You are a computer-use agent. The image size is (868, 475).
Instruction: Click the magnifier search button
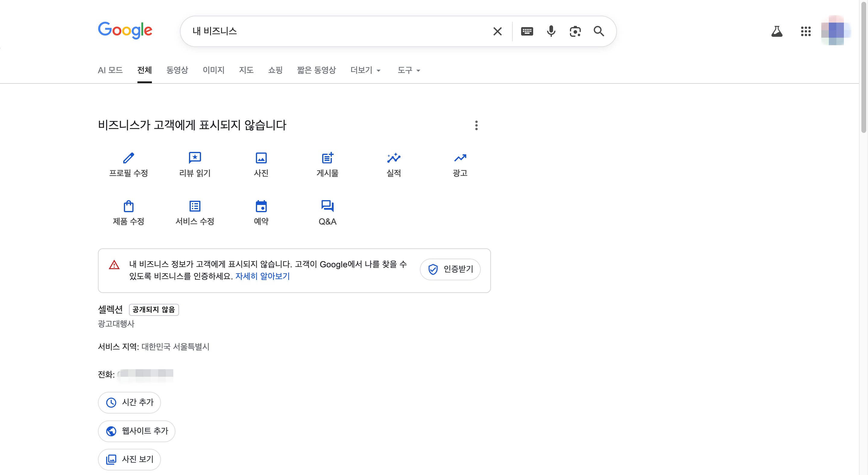point(599,31)
